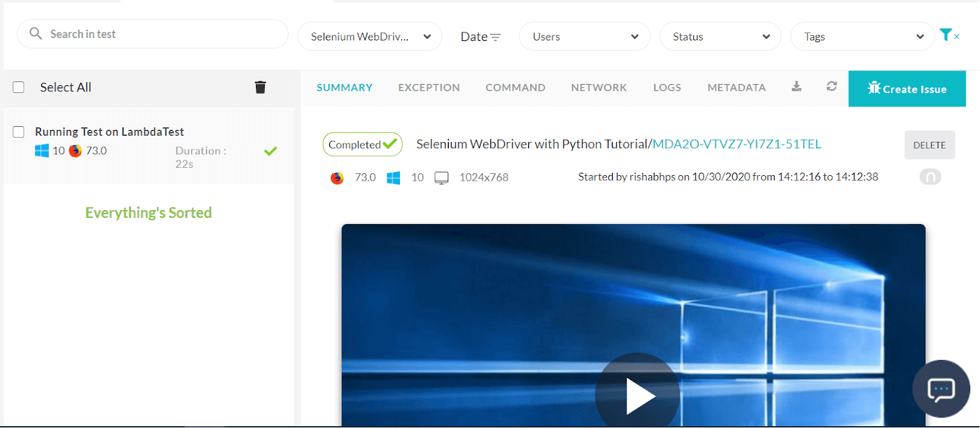Click the search magnifier icon
The height and width of the screenshot is (428, 980).
(x=36, y=34)
